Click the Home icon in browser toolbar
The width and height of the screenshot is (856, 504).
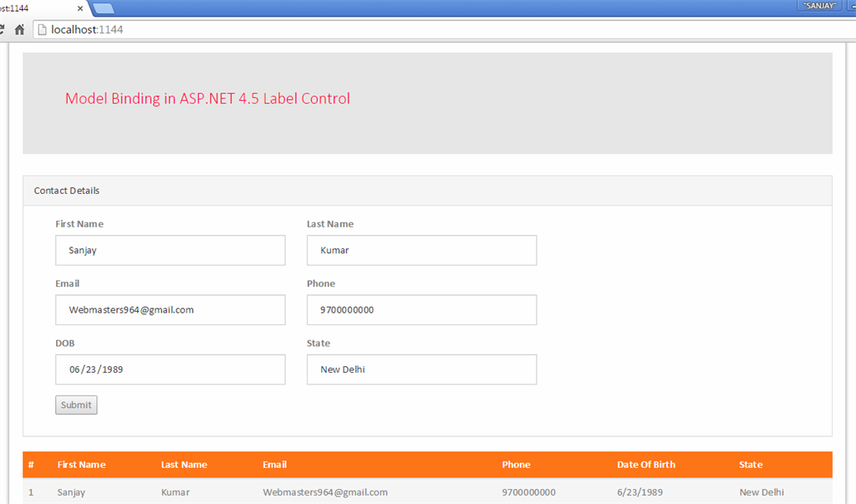click(18, 28)
